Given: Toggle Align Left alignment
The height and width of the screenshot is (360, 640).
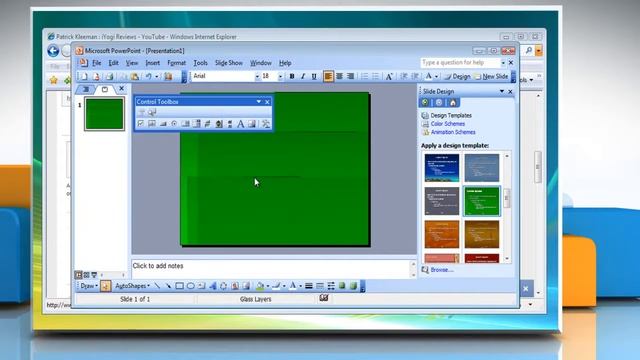Looking at the screenshot, I should point(328,76).
